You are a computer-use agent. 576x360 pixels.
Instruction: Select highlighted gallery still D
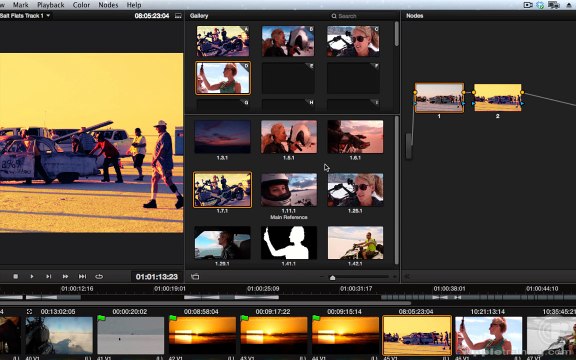223,78
